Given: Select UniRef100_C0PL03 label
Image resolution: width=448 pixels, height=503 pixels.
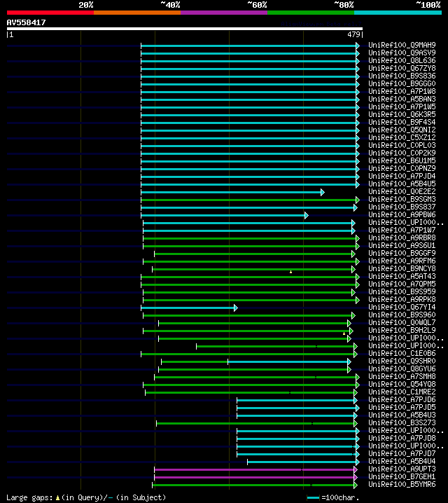Looking at the screenshot, I should (x=402, y=145).
